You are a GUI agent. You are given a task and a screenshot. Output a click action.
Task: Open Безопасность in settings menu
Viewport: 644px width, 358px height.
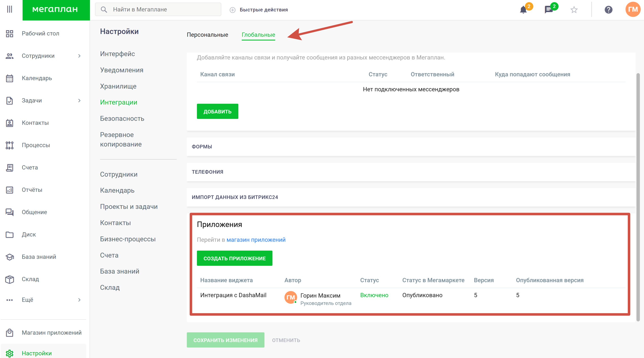(x=122, y=119)
